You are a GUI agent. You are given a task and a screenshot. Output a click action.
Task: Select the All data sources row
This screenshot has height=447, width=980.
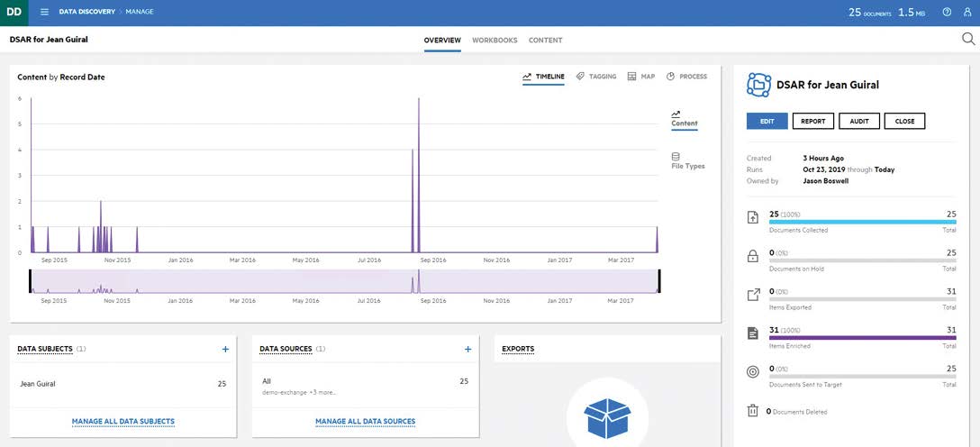click(366, 386)
